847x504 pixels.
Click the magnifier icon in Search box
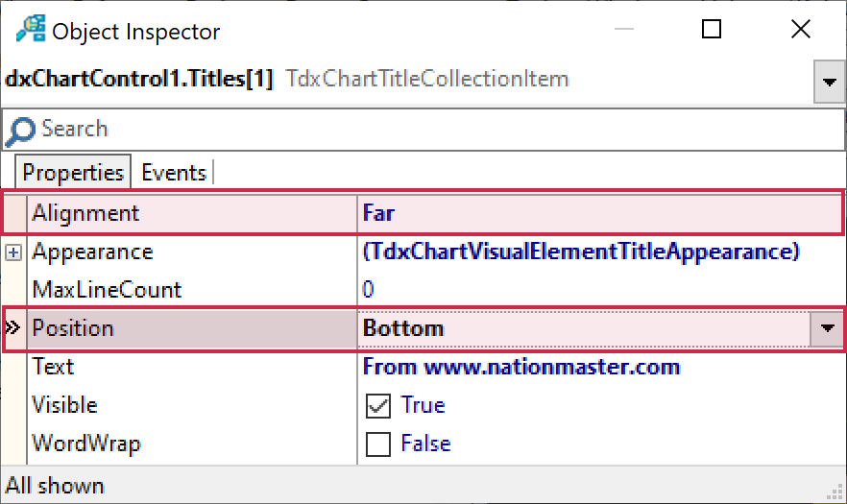tap(20, 129)
